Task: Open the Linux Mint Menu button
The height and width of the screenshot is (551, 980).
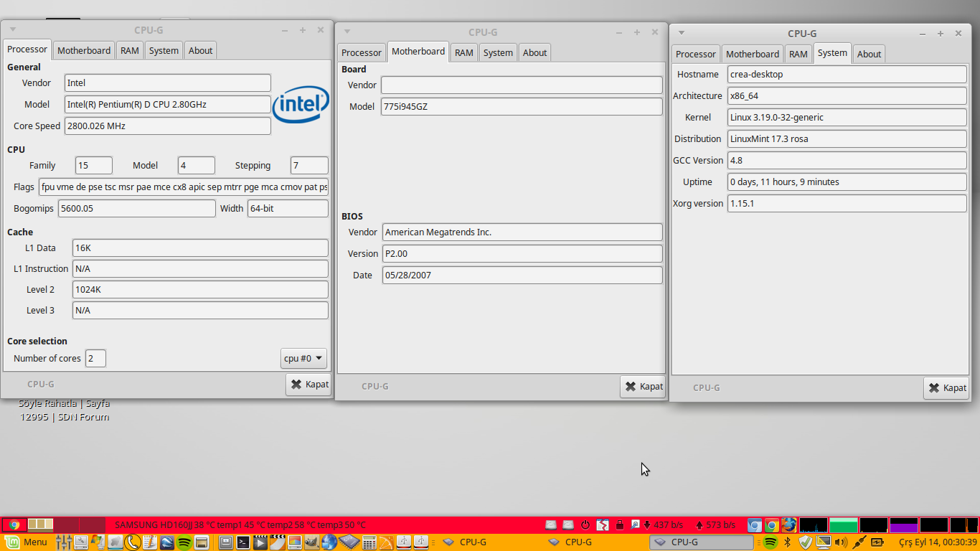Action: coord(26,542)
